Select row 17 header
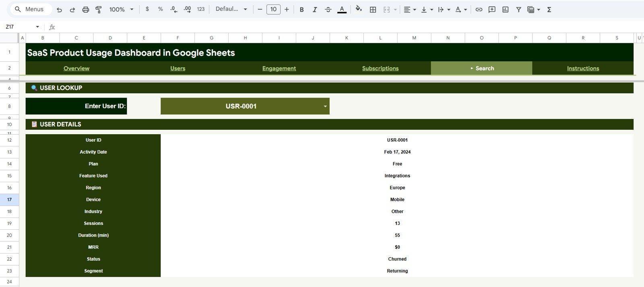This screenshot has width=644, height=287. point(9,200)
